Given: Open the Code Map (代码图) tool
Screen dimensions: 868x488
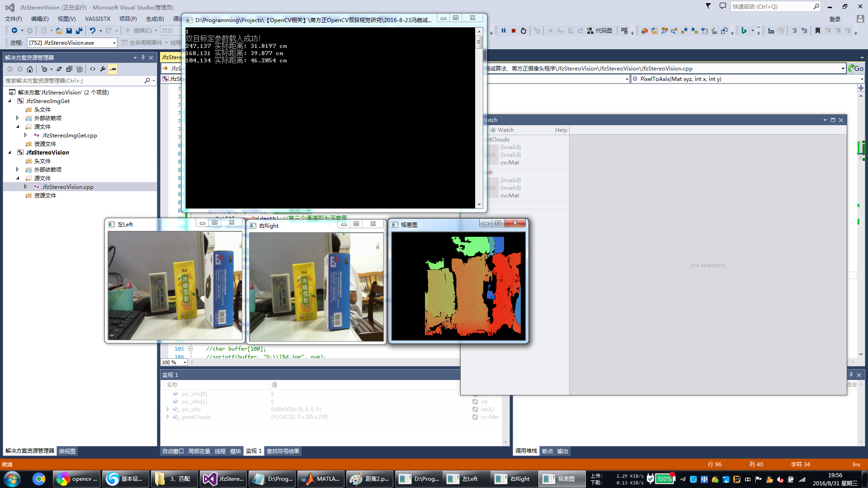Looking at the screenshot, I should [600, 31].
